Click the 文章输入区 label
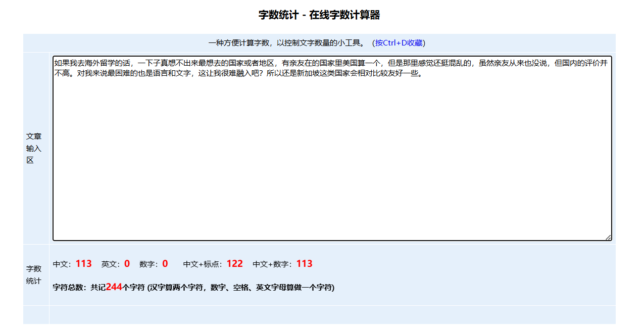 pos(33,149)
